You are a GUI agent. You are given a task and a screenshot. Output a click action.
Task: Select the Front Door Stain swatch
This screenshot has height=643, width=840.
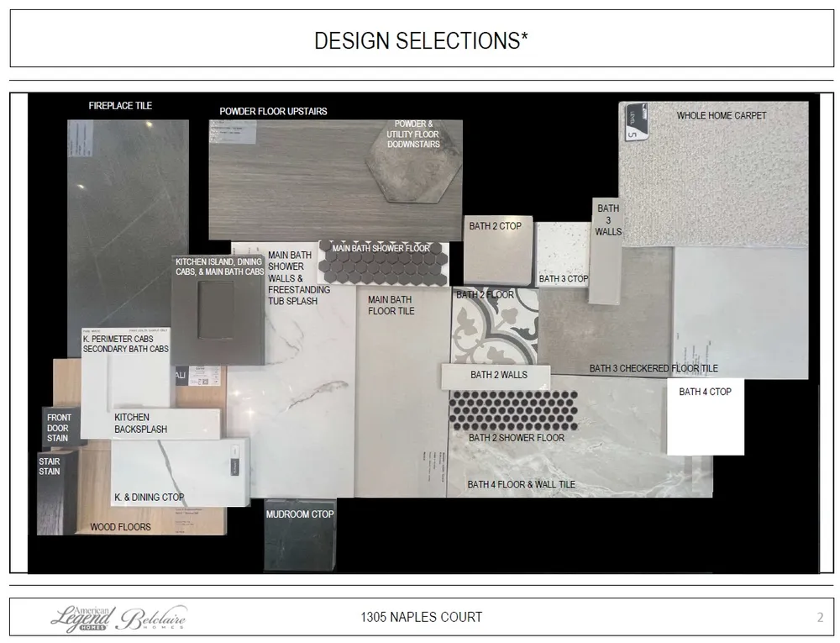click(60, 427)
